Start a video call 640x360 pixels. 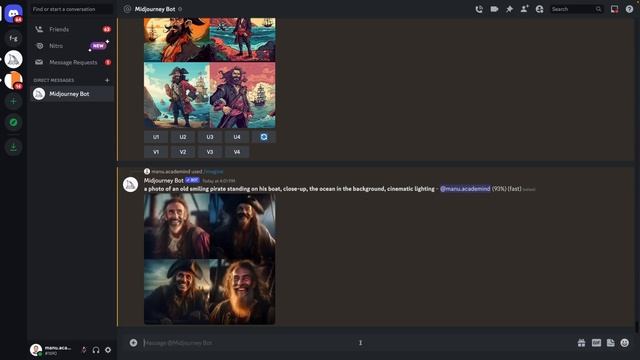[x=494, y=9]
